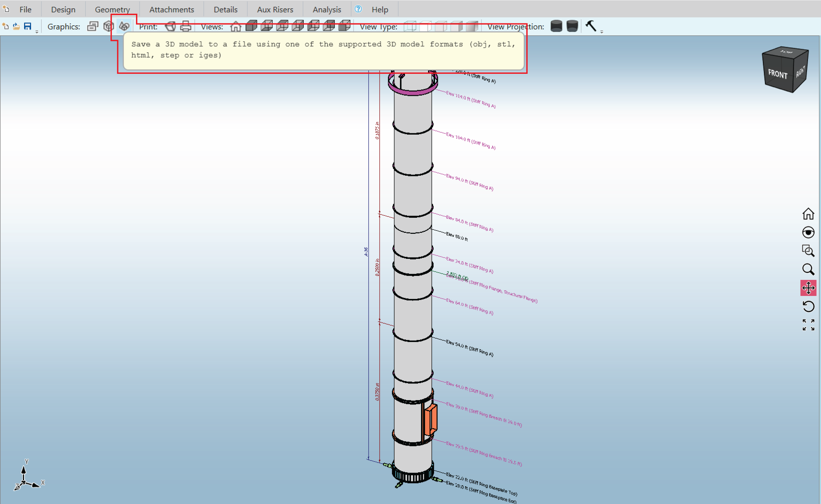Click the hammer tool icon
The image size is (821, 504).
point(591,26)
